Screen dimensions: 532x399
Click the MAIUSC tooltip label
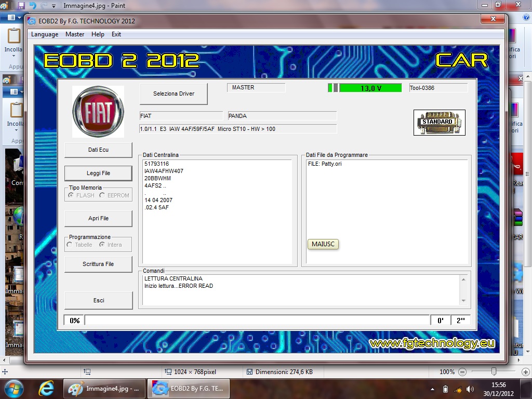323,244
